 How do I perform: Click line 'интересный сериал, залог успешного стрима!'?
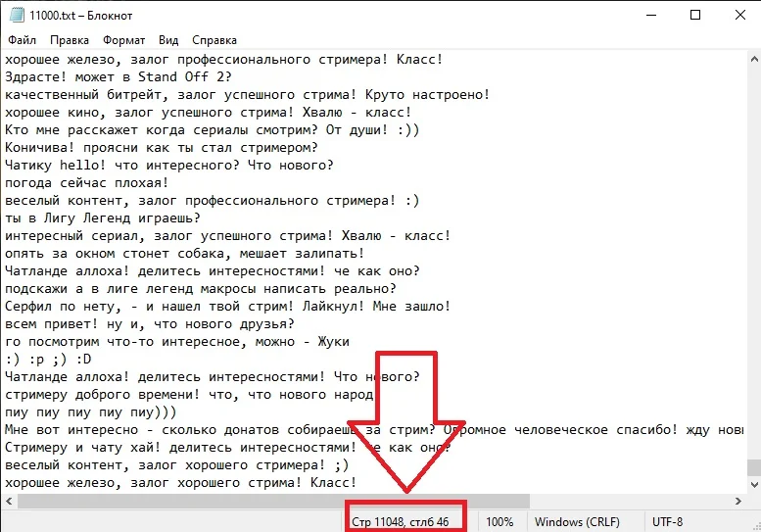pyautogui.click(x=227, y=236)
